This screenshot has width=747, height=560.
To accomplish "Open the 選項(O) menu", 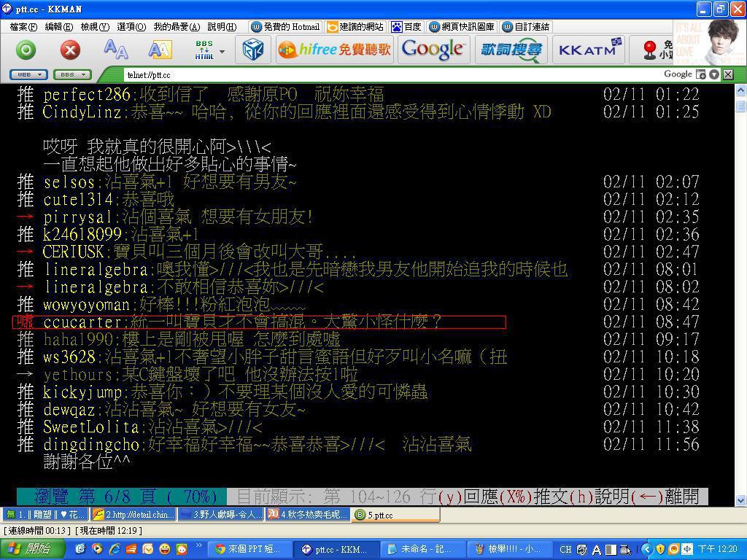I will [x=131, y=27].
